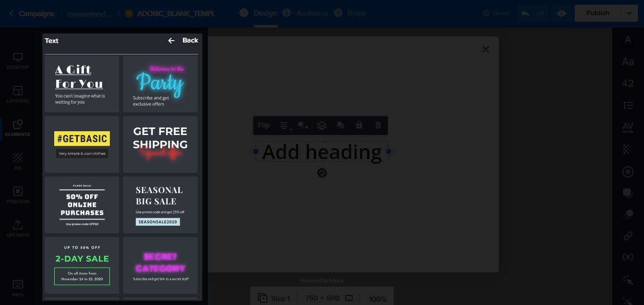The width and height of the screenshot is (644, 305).
Task: Open the fill color circle setting
Action: click(628, 172)
